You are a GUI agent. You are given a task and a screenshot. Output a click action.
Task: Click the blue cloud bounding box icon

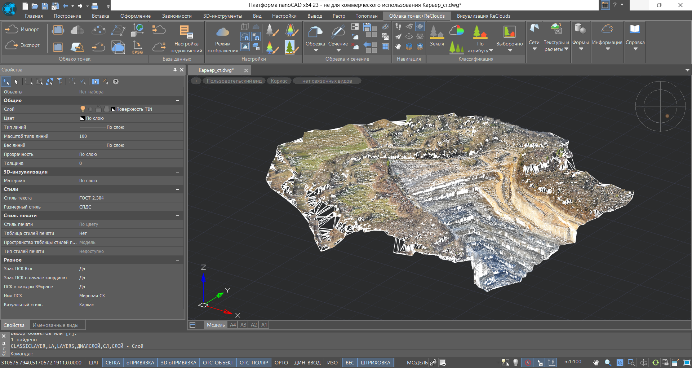tap(118, 47)
